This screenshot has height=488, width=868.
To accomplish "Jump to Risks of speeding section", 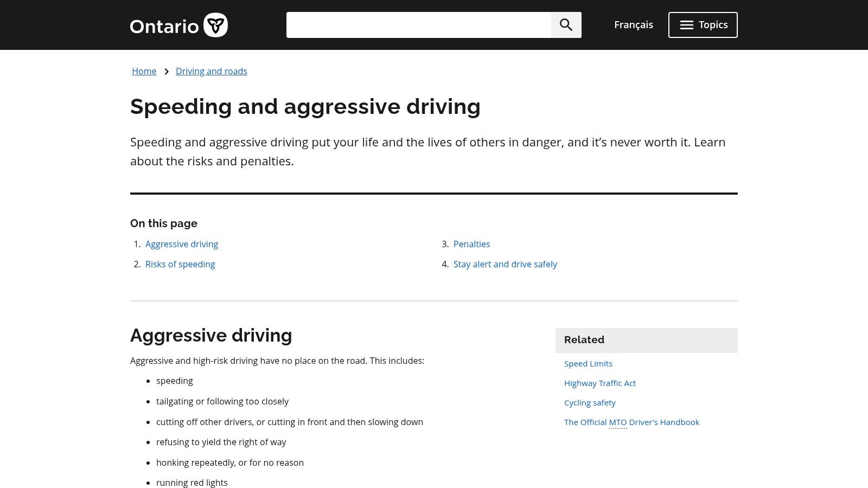I will [180, 264].
